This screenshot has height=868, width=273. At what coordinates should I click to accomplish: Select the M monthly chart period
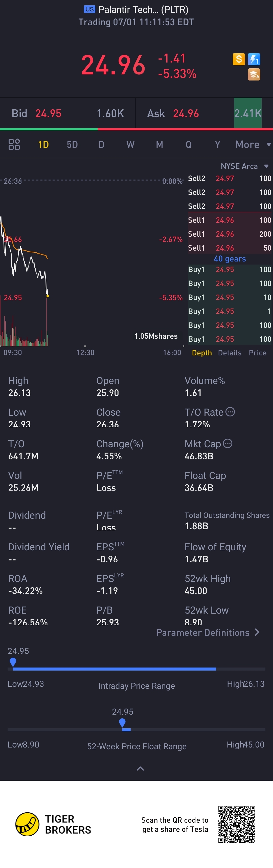[159, 145]
